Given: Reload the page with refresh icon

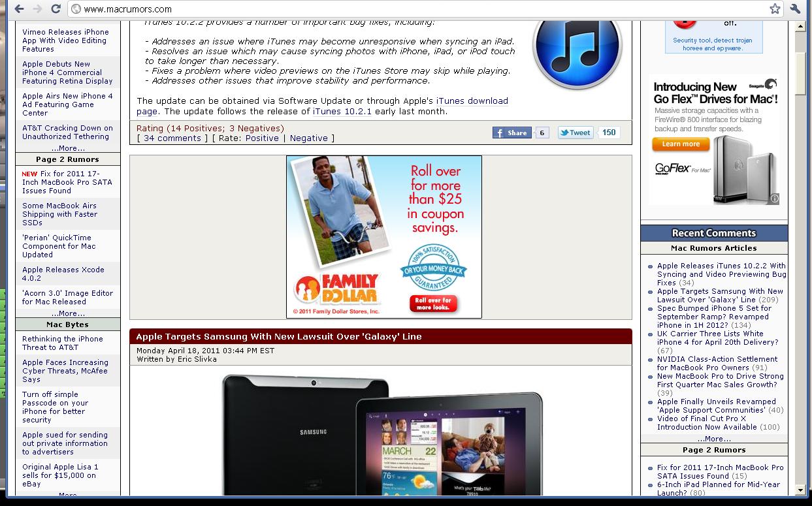Looking at the screenshot, I should pos(56,9).
